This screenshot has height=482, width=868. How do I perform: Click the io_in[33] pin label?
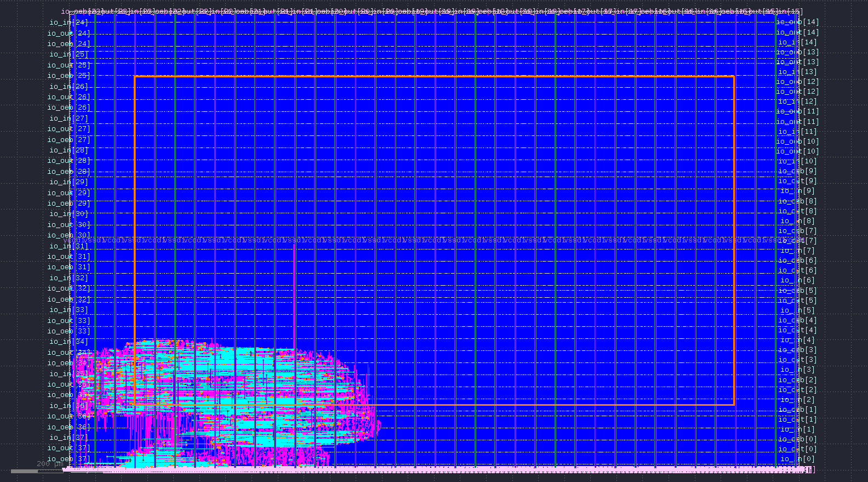(x=69, y=310)
